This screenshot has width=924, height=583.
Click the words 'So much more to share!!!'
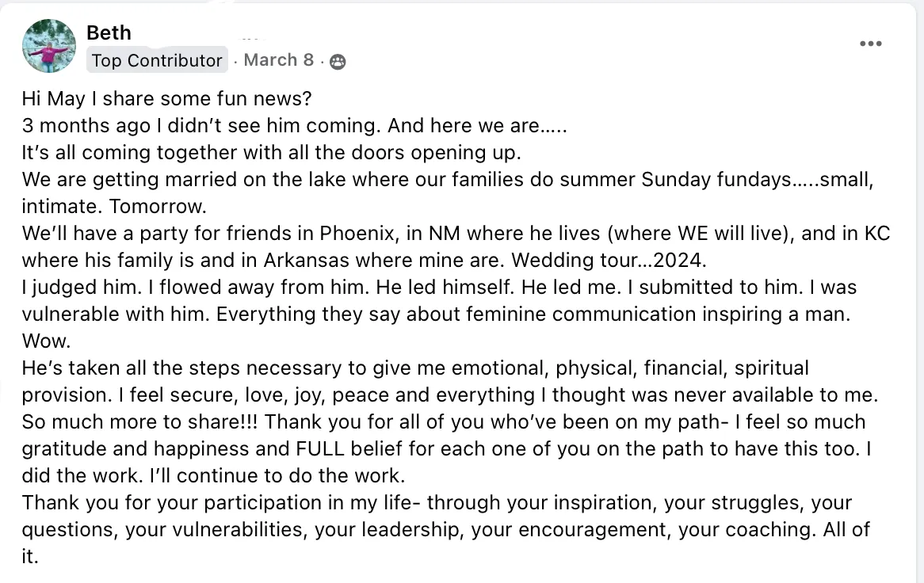pyautogui.click(x=139, y=421)
